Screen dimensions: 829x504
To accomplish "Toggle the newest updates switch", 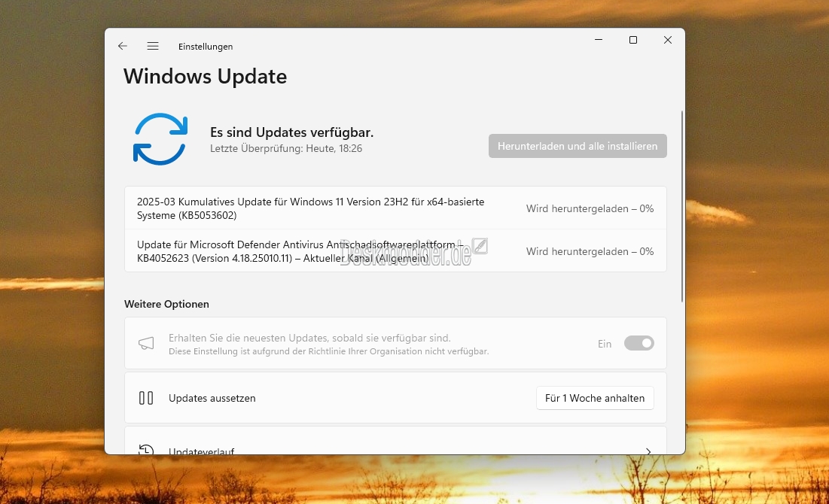I will click(639, 343).
